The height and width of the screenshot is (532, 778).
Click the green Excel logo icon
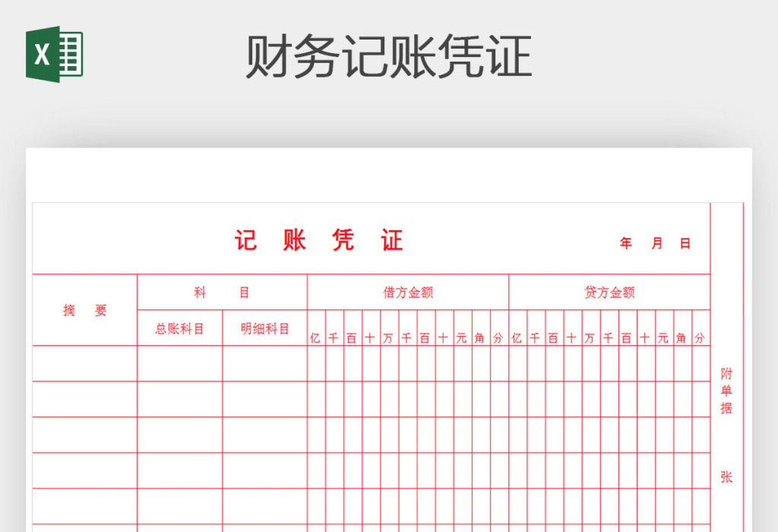coord(54,54)
